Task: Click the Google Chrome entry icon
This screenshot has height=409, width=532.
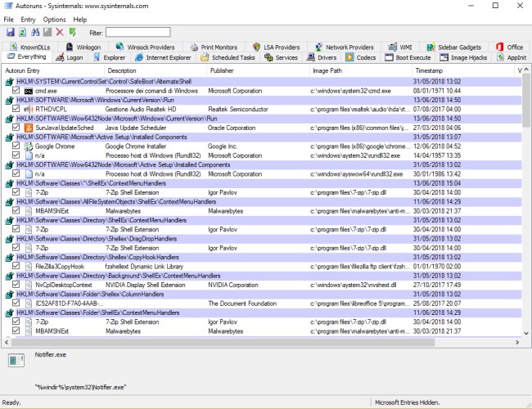Action: [29, 146]
